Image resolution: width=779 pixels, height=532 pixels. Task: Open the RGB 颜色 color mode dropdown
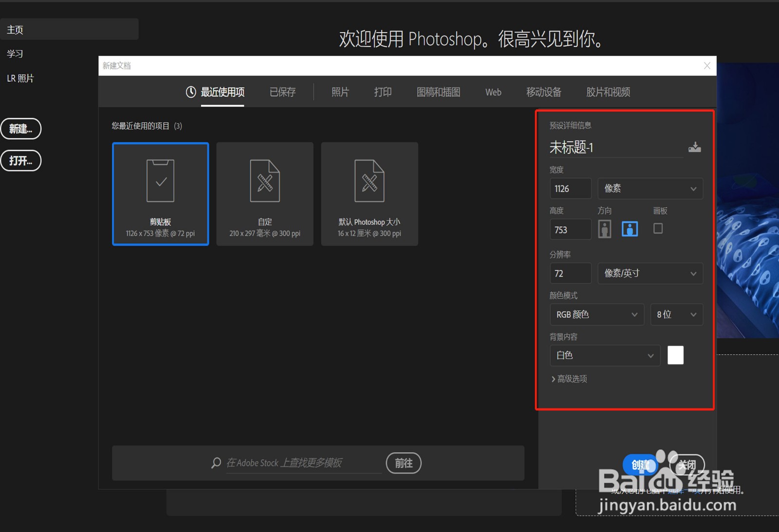point(597,314)
